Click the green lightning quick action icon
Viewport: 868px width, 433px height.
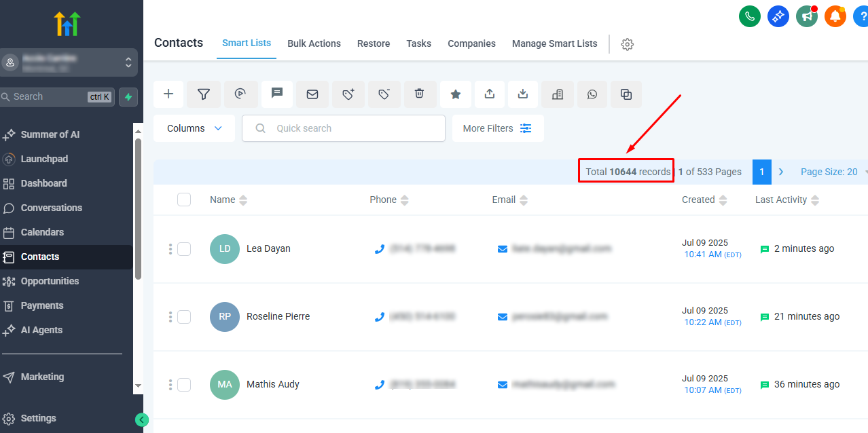(x=128, y=97)
